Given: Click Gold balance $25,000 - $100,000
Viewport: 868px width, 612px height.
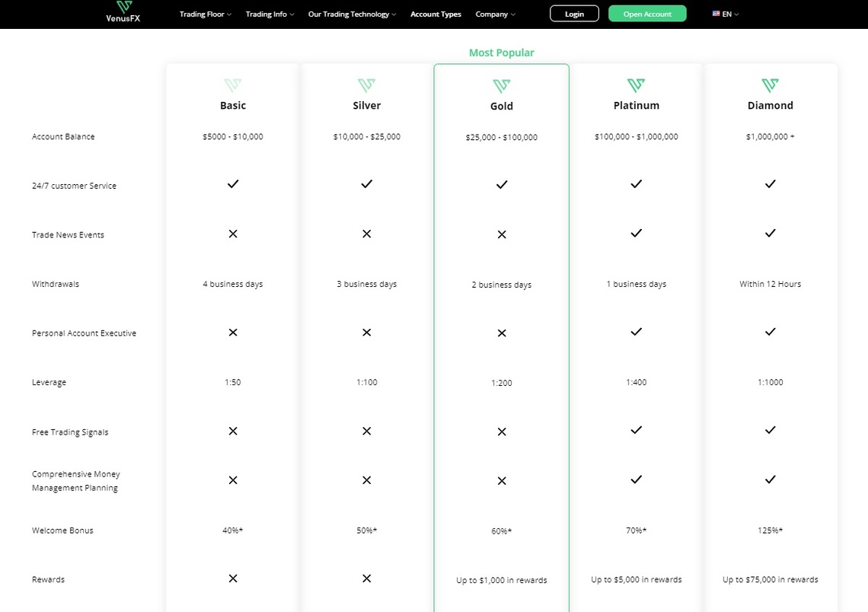Looking at the screenshot, I should pos(502,137).
